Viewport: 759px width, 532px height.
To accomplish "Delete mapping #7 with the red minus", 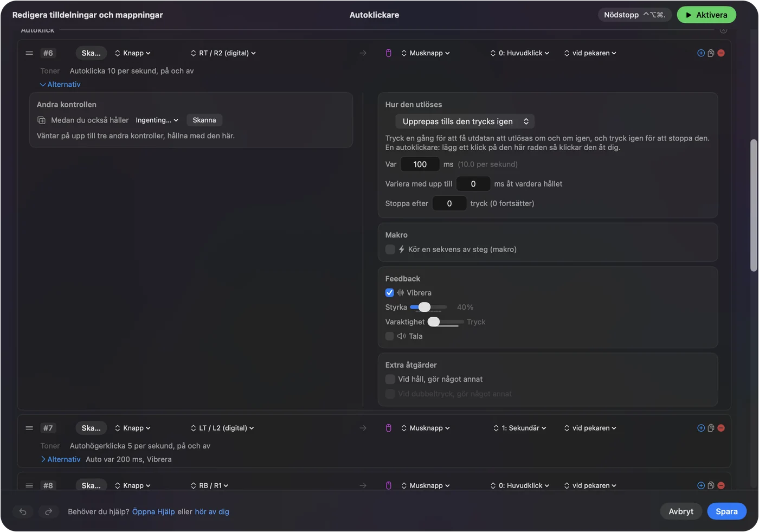I will click(x=721, y=428).
